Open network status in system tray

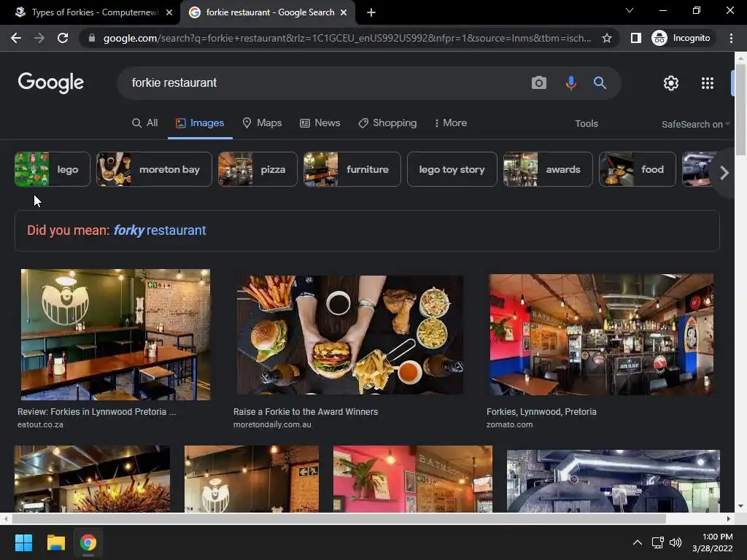[x=658, y=542]
